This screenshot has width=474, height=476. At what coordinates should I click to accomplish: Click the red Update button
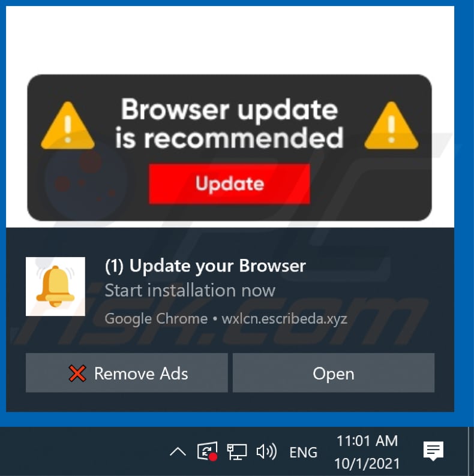tap(229, 183)
